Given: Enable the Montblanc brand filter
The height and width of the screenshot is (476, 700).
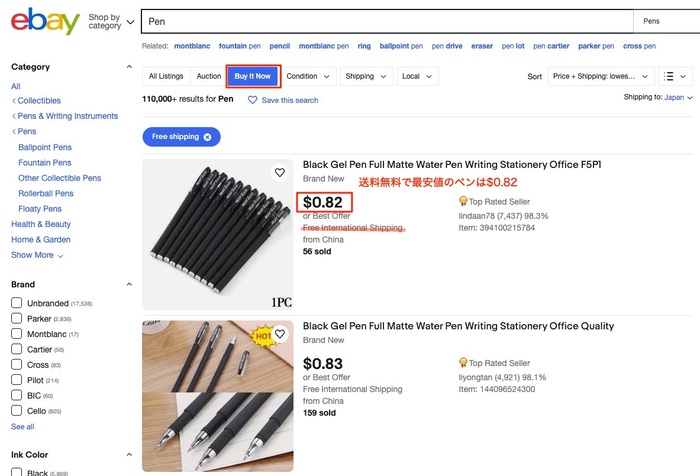Looking at the screenshot, I should (17, 334).
